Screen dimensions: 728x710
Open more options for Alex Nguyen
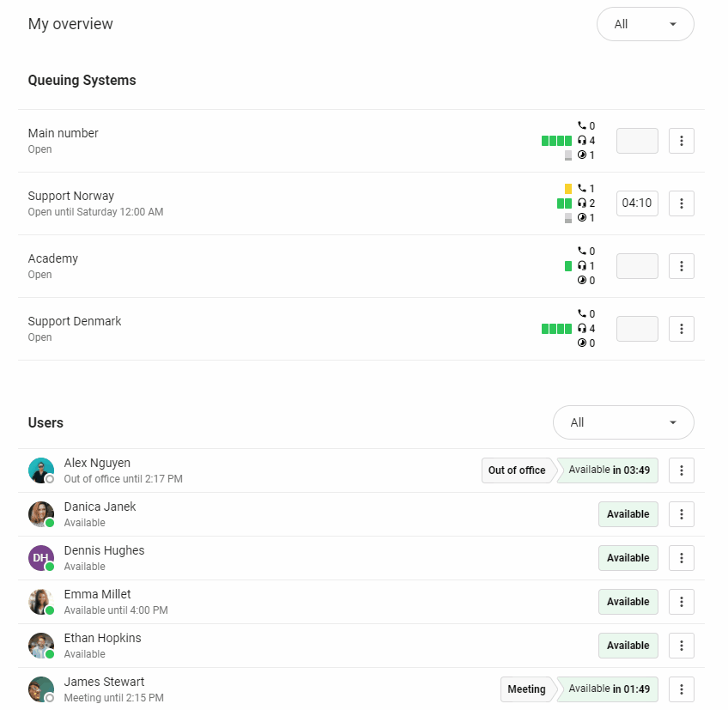click(x=681, y=470)
